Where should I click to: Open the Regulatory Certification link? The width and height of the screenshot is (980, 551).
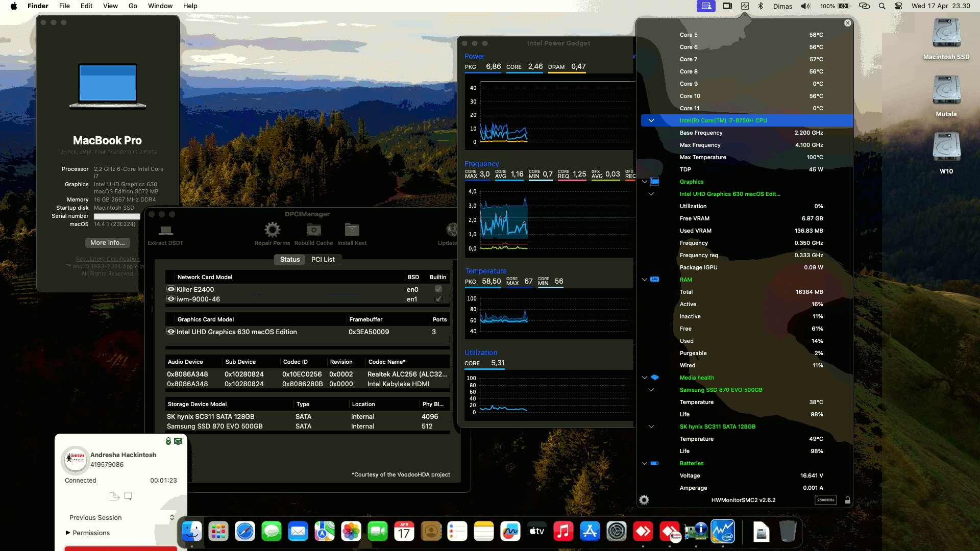click(x=107, y=259)
